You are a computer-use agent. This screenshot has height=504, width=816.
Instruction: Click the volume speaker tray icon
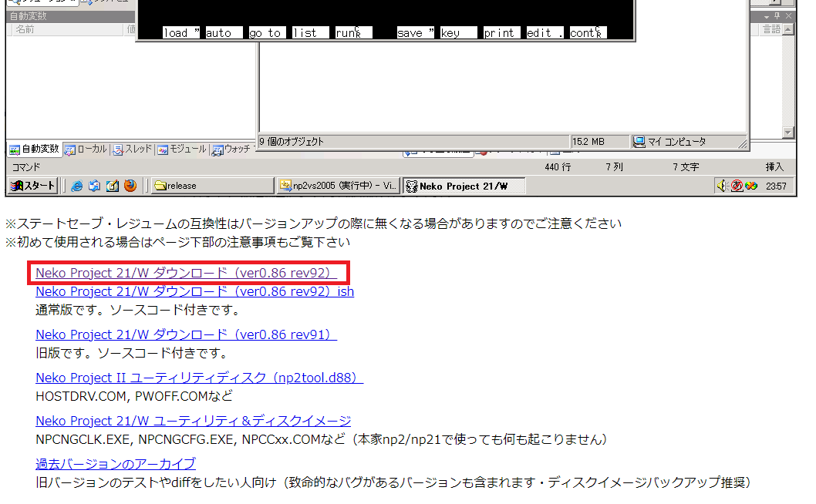(x=721, y=186)
